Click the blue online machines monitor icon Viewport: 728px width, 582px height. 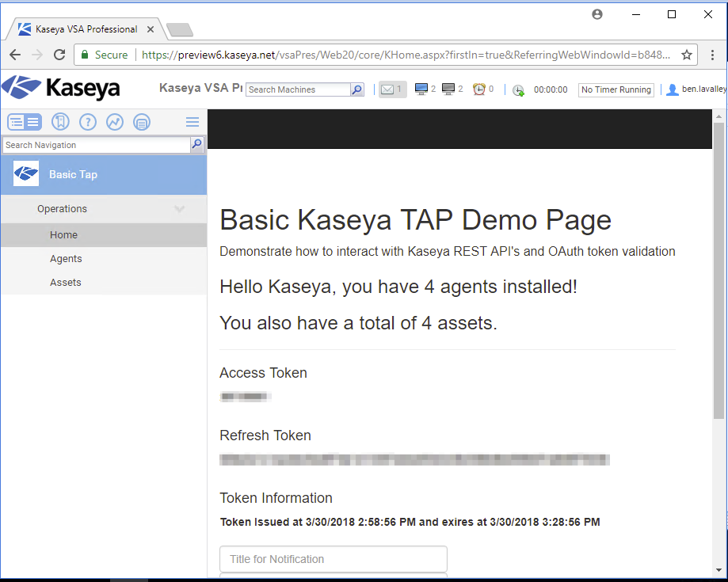click(421, 89)
